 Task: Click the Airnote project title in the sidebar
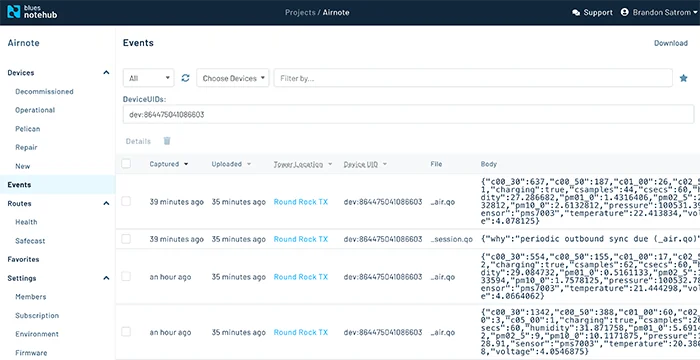click(x=24, y=43)
